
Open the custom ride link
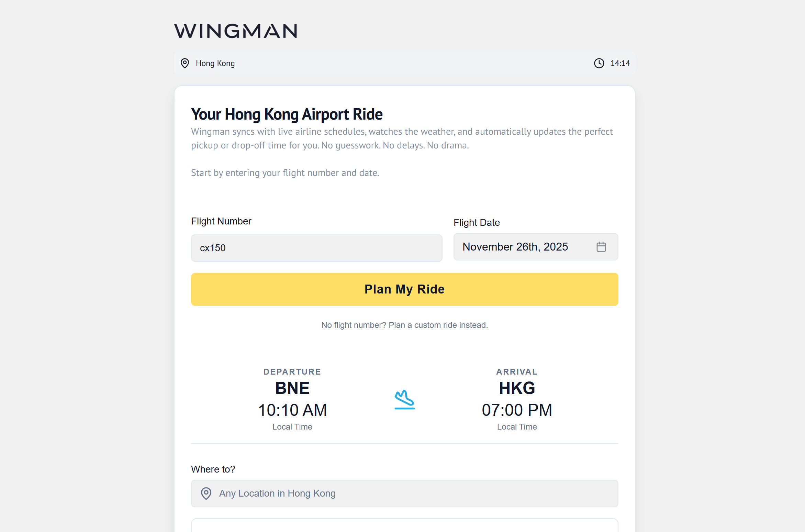[x=404, y=325]
